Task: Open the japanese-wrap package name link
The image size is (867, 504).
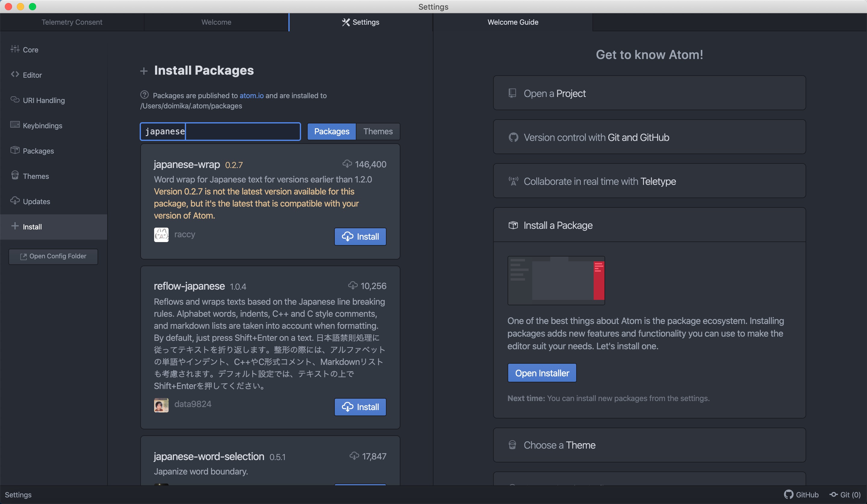Action: coord(187,164)
